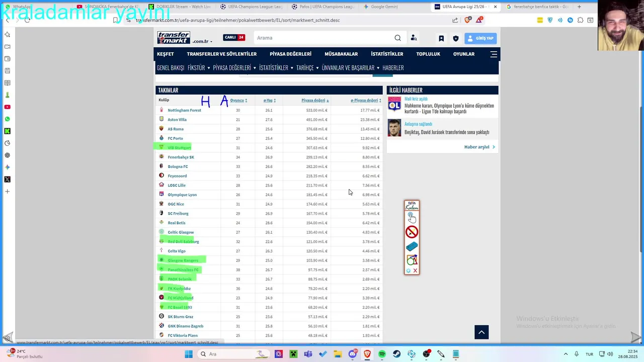This screenshot has width=644, height=362.
Task: Open the Nottingham Forest club link
Action: coord(184,110)
